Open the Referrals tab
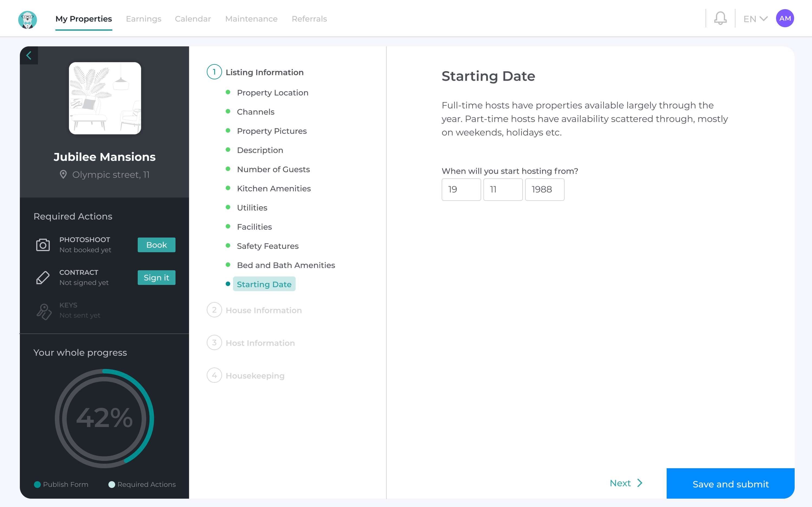This screenshot has height=507, width=812. point(309,19)
